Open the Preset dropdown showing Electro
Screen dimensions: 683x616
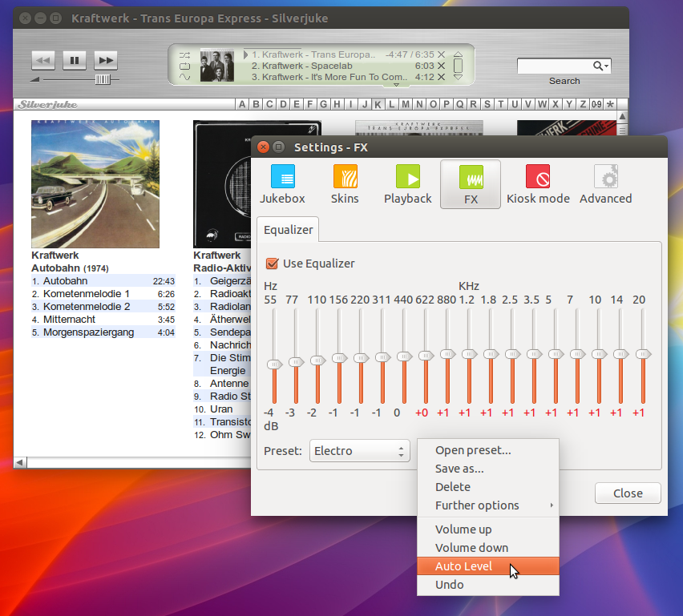click(x=359, y=451)
